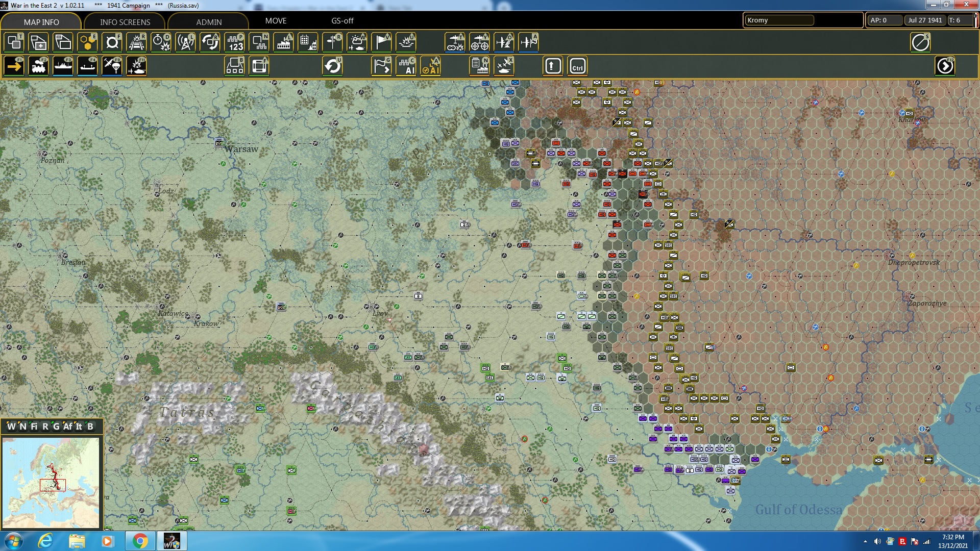Toggle hex grid overlay icon
The width and height of the screenshot is (980, 551).
87,42
